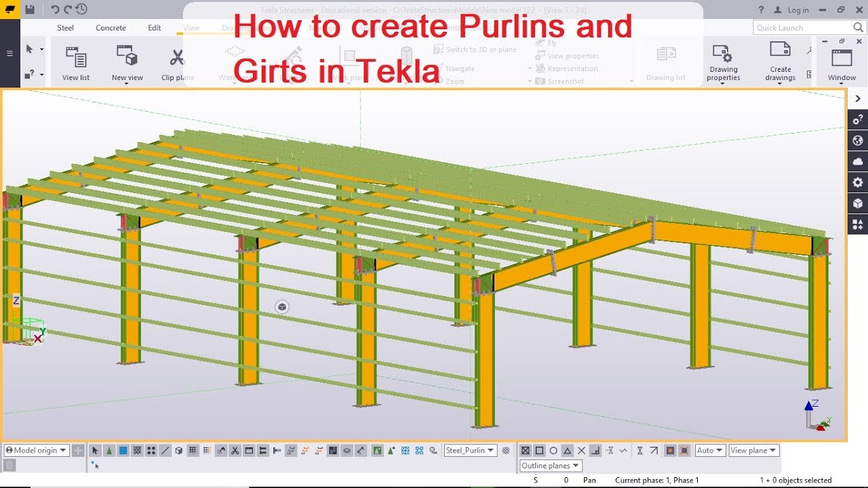The width and height of the screenshot is (868, 488).
Task: Click the Create drawings tool
Action: pyautogui.click(x=781, y=62)
